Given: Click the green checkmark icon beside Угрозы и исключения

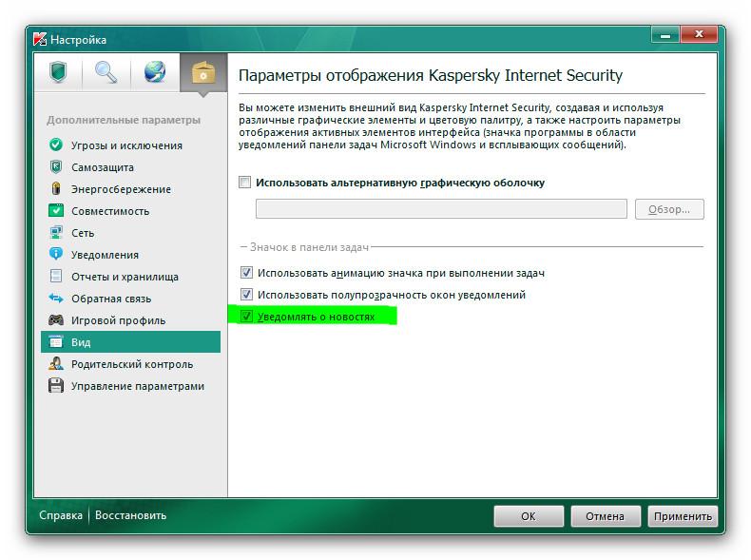Looking at the screenshot, I should tap(56, 145).
